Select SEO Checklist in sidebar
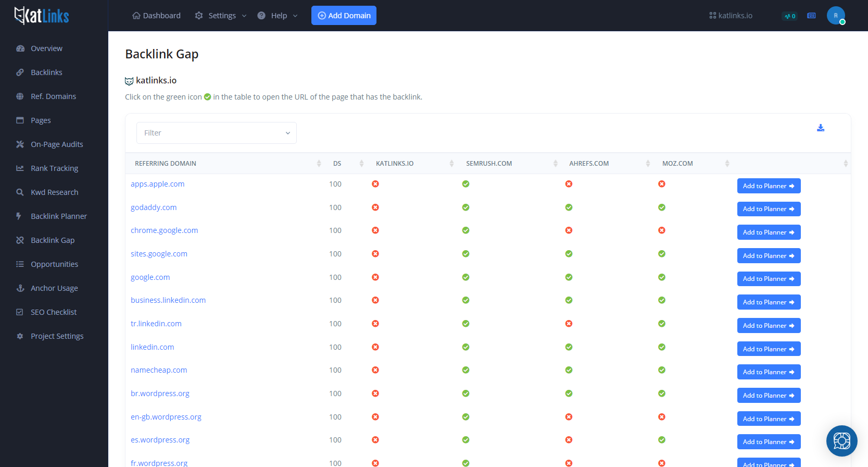This screenshot has height=467, width=868. [x=53, y=312]
